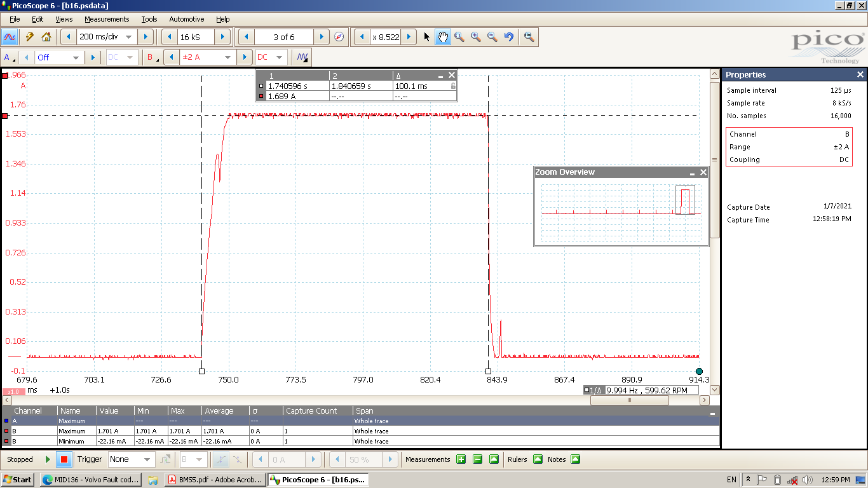The image size is (868, 488).
Task: Open the Tools menu
Action: pyautogui.click(x=149, y=19)
